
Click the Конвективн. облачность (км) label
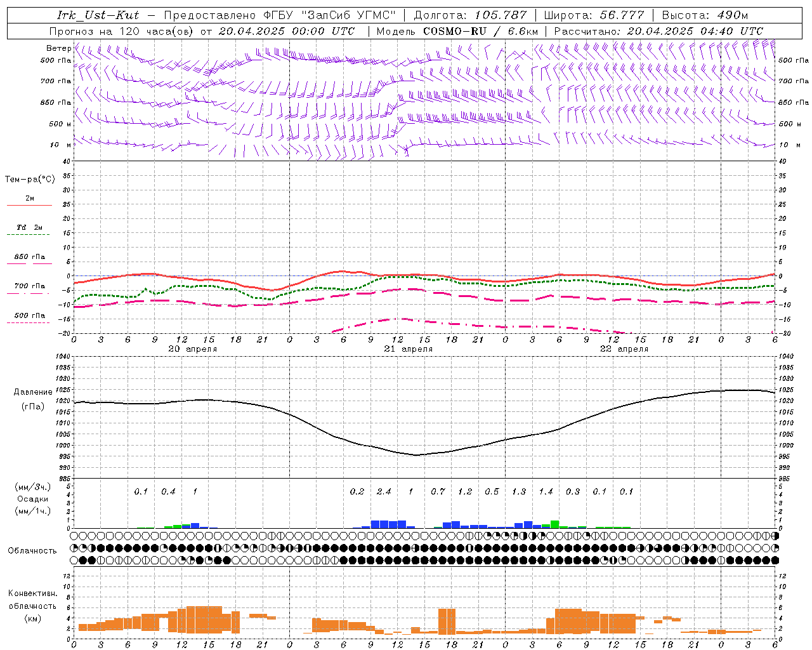(32, 606)
